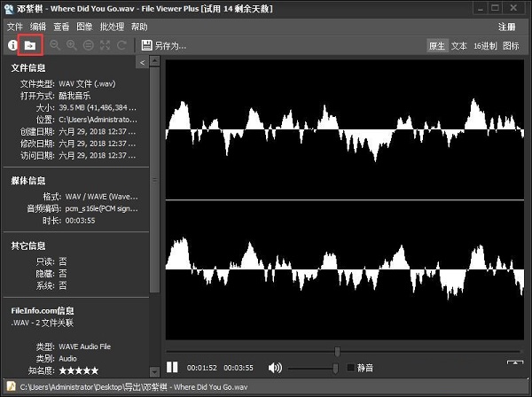Click the speaker volume icon
Viewport: 532px width, 397px height.
tap(275, 367)
